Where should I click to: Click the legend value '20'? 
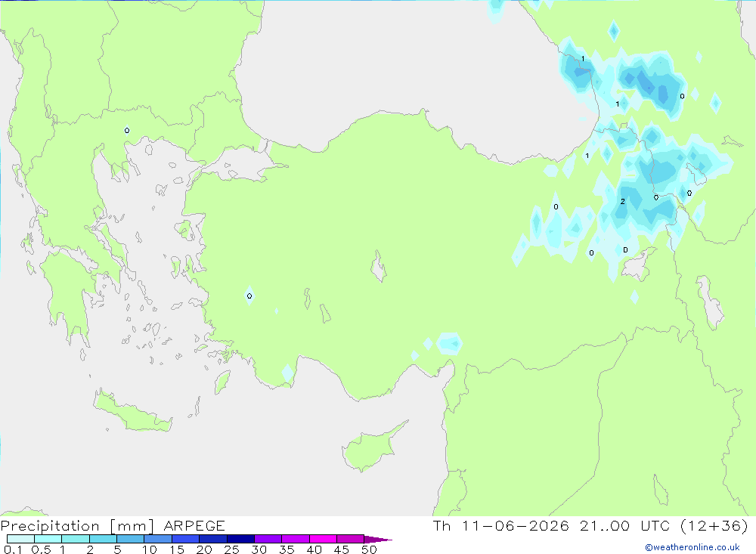click(204, 549)
